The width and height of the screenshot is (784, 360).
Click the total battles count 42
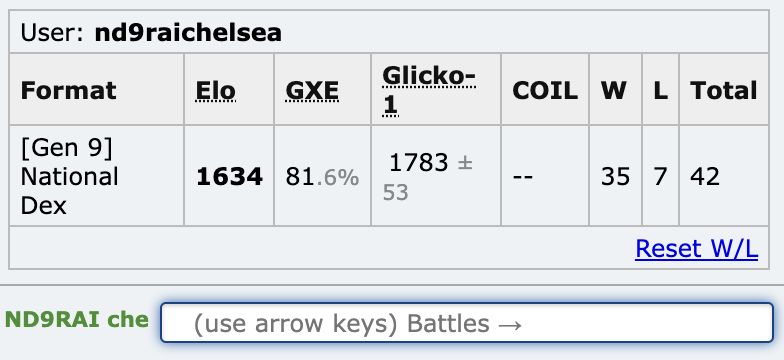pyautogui.click(x=705, y=176)
